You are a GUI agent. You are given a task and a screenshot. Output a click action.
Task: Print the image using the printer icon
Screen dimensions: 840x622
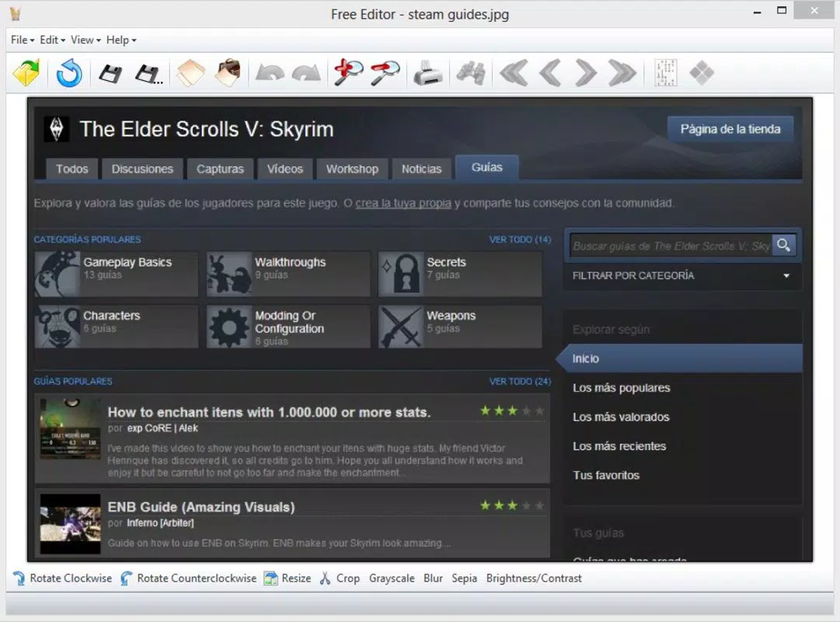(428, 73)
